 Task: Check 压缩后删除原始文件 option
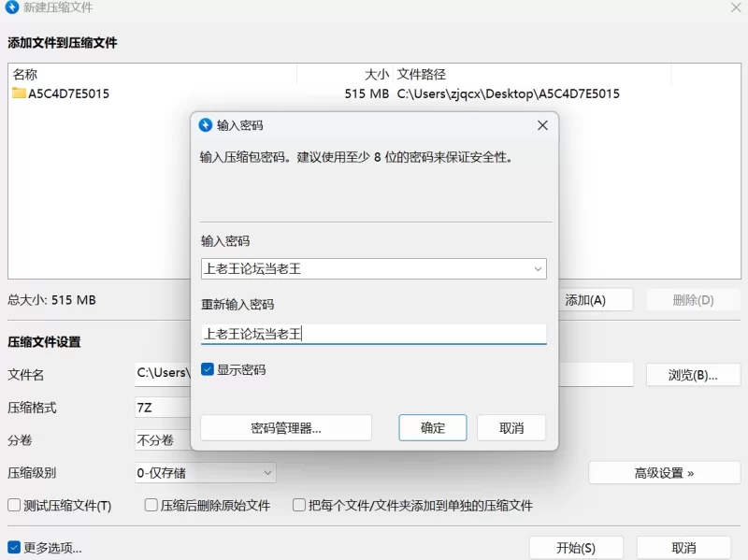pyautogui.click(x=151, y=506)
